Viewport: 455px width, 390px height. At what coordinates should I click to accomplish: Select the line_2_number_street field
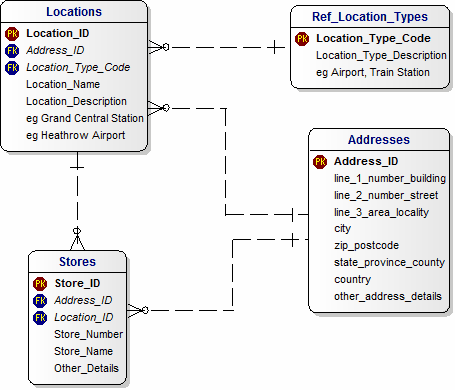coord(386,196)
